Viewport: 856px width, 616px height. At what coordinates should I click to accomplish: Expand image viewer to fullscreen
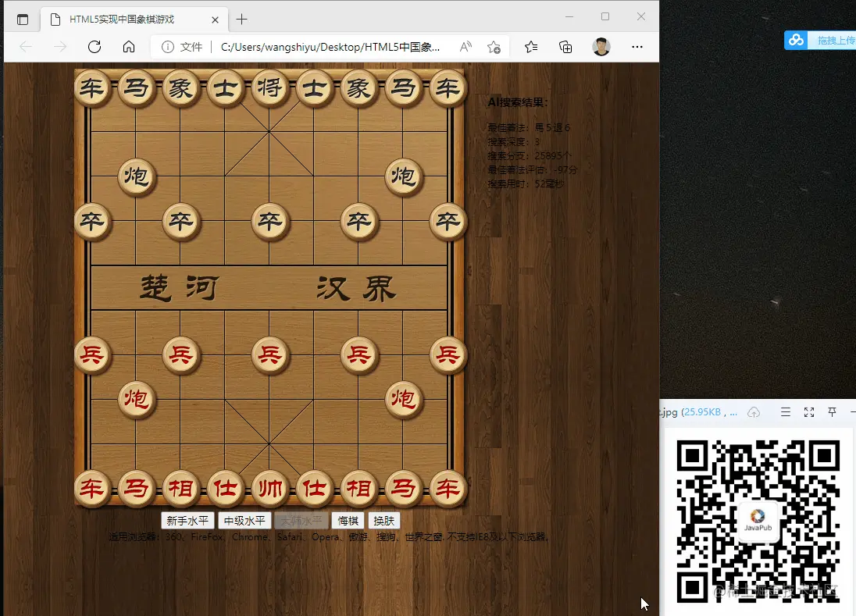808,412
